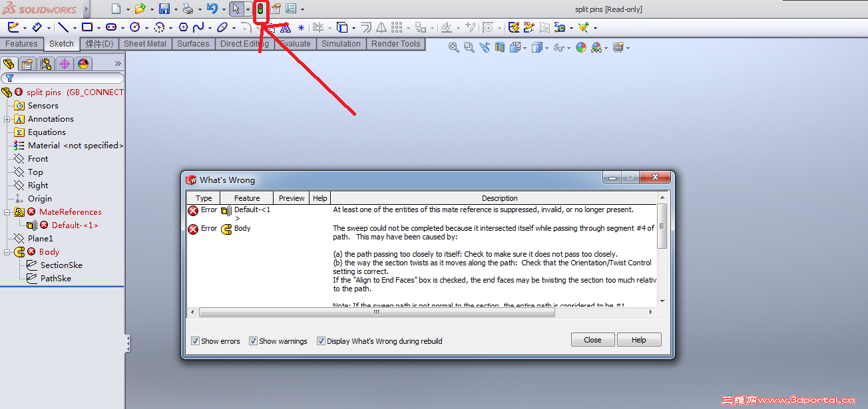Click the Preview column header

coord(292,198)
